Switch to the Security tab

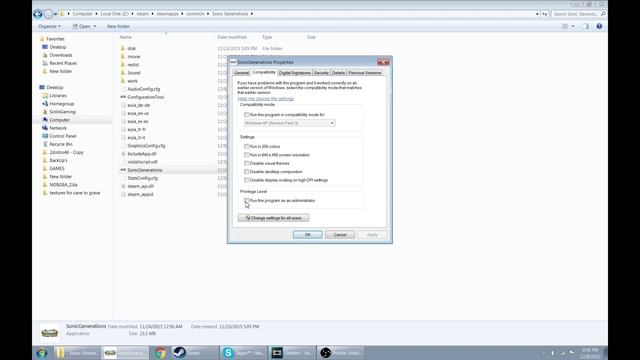(x=321, y=73)
